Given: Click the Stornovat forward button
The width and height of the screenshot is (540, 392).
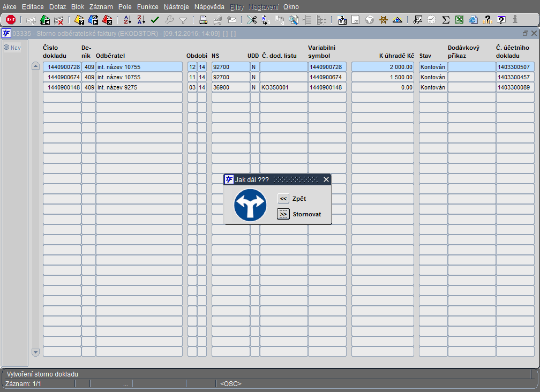Looking at the screenshot, I should click(283, 214).
